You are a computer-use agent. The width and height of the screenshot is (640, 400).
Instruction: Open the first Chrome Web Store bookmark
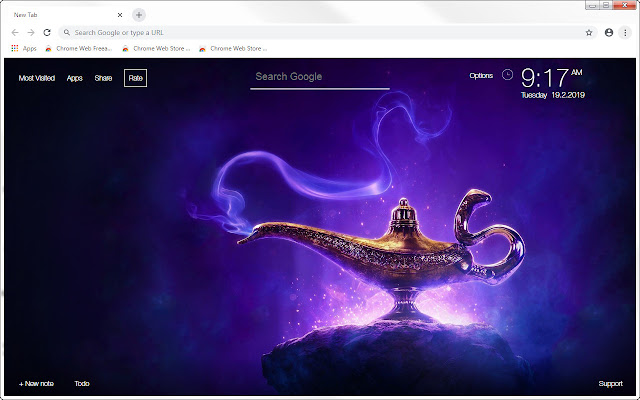tap(78, 48)
